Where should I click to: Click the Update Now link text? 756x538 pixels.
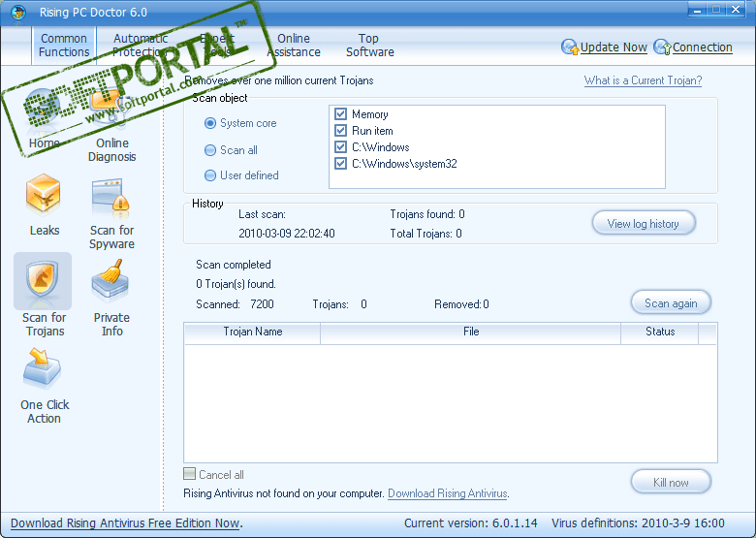click(x=614, y=47)
